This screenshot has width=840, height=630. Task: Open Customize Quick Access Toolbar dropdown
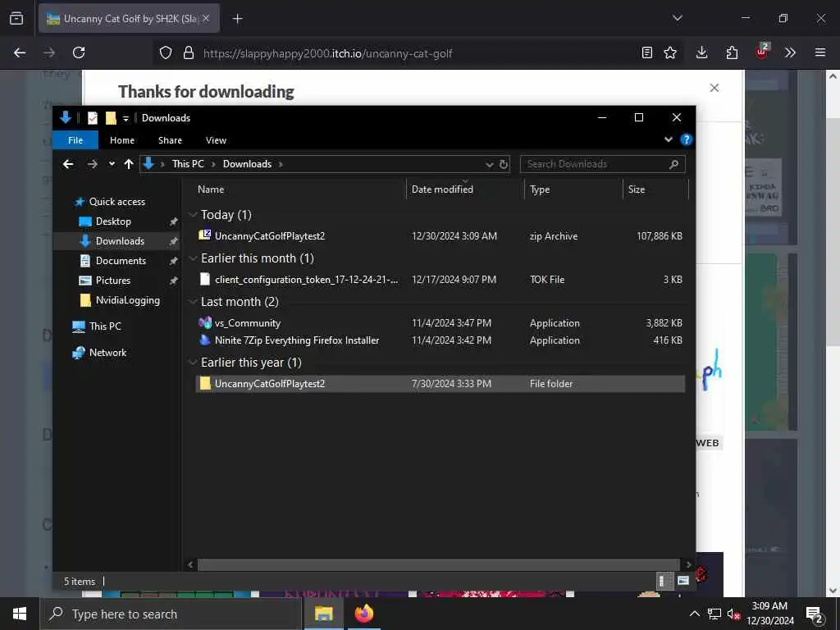pos(126,118)
